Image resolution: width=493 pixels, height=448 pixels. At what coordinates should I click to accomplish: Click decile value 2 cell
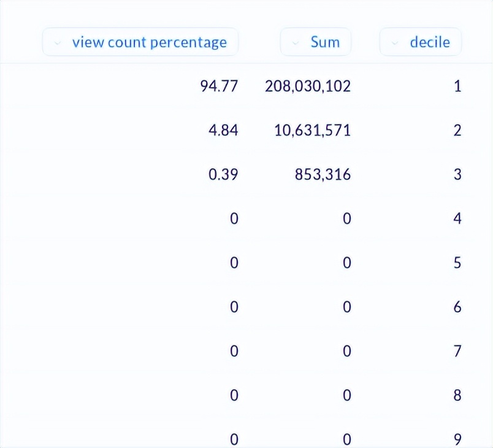tap(457, 131)
